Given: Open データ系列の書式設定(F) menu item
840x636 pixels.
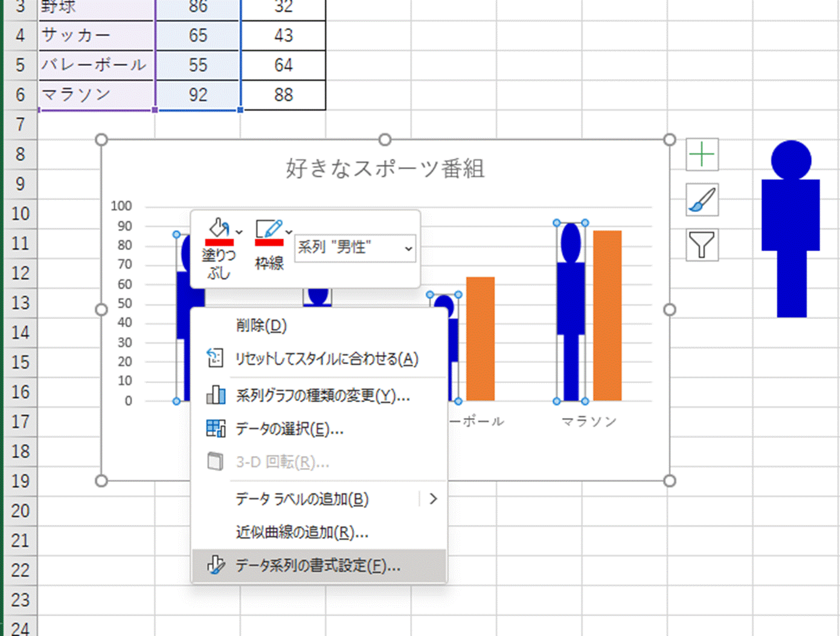Looking at the screenshot, I should click(319, 565).
